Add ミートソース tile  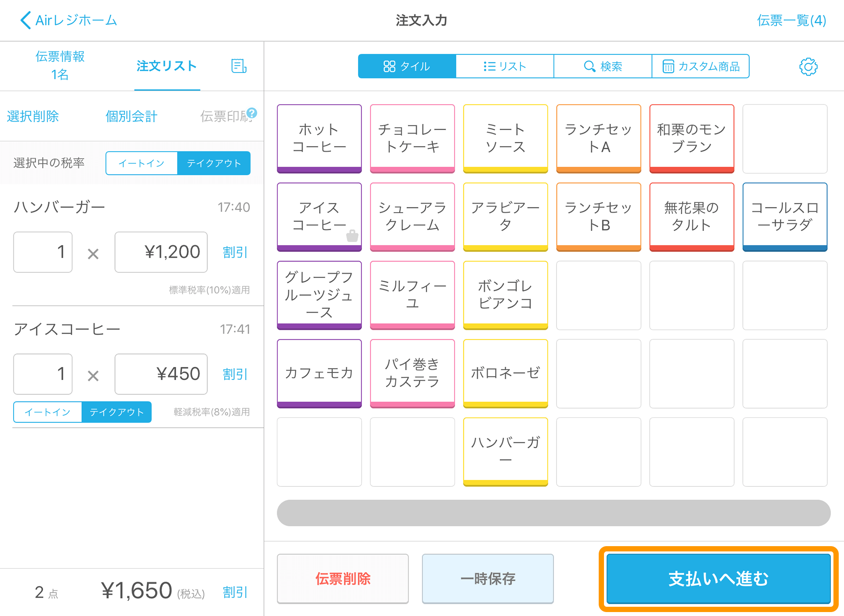click(506, 138)
